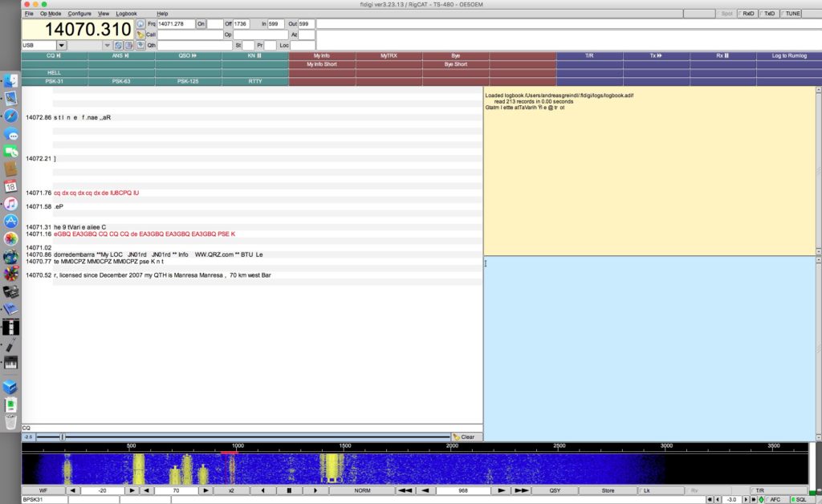The image size is (822, 504).
Task: Click the logbook page icon left of the Qth row
Action: [129, 45]
